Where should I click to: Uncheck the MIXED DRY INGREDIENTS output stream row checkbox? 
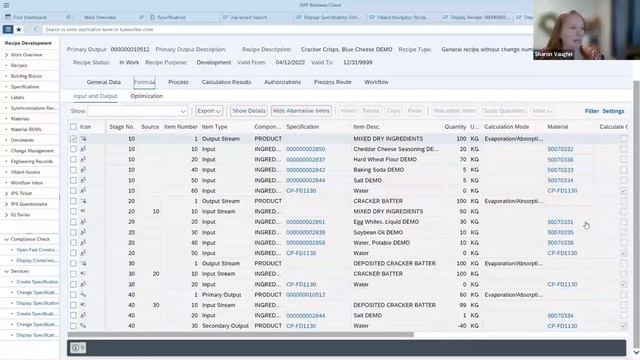[73, 139]
